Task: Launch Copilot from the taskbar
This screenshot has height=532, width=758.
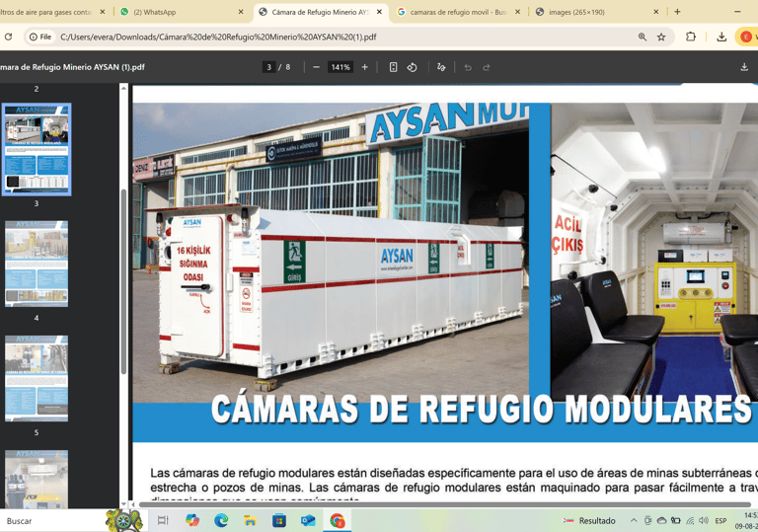Action: (192, 521)
